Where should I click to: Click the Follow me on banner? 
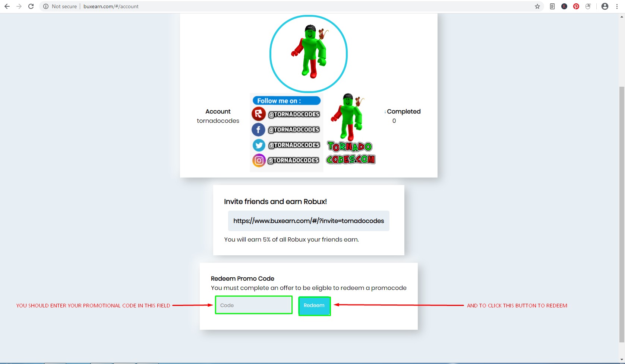click(x=287, y=101)
